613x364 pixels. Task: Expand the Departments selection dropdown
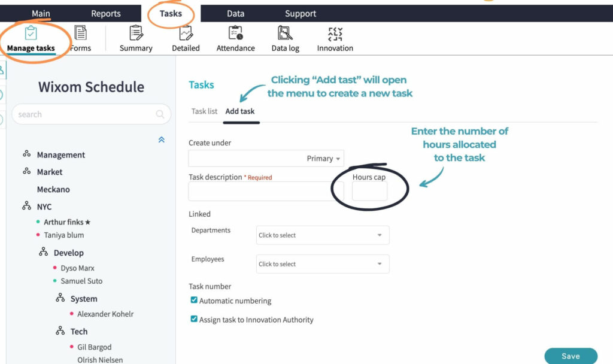click(322, 235)
